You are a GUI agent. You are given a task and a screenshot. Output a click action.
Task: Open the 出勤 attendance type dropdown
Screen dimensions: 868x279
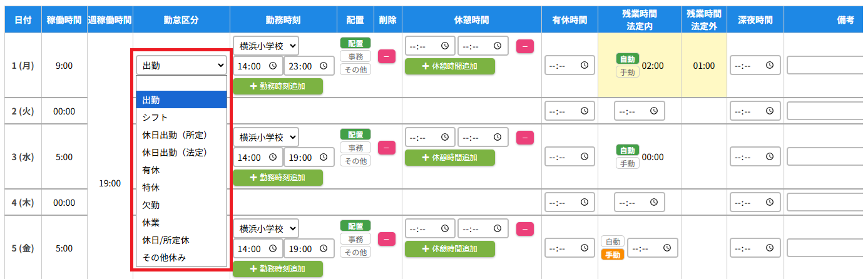click(181, 64)
